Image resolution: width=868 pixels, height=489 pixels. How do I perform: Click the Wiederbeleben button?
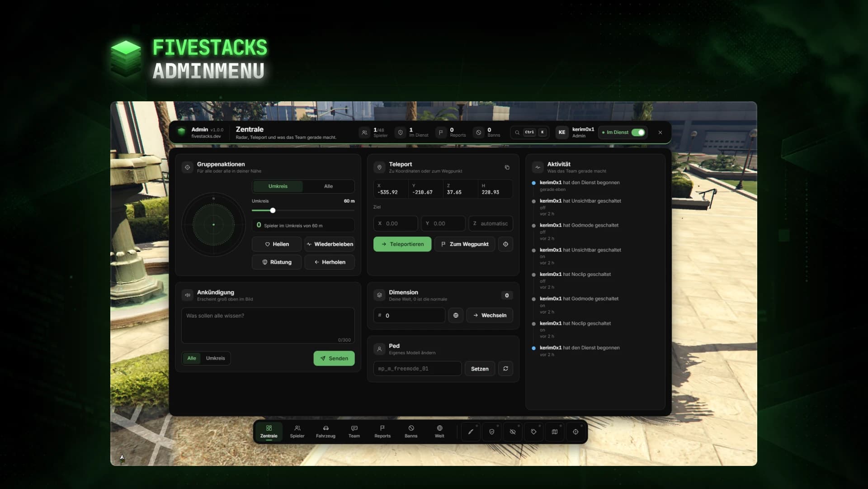pyautogui.click(x=330, y=244)
